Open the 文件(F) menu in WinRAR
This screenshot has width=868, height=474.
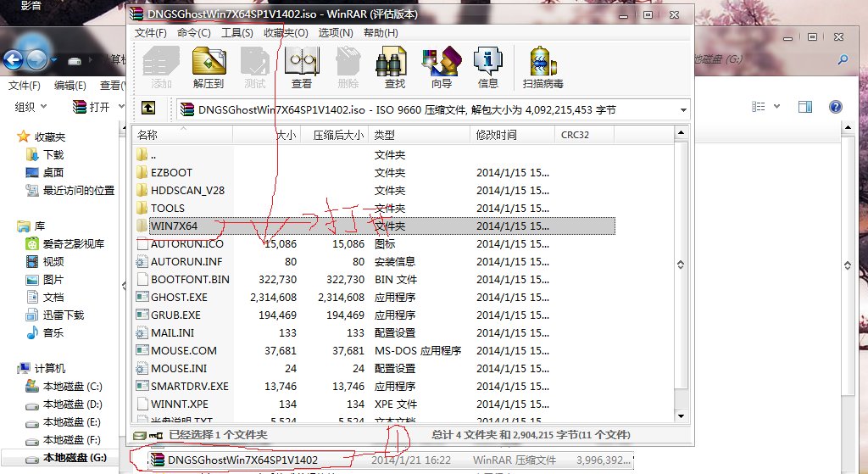(151, 33)
